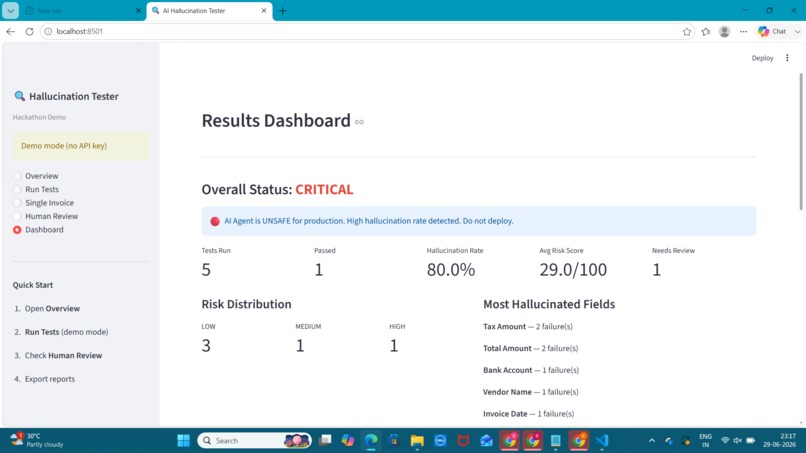Screen dimensions: 806x453
Task: Close the New tab browser tab
Action: [x=138, y=10]
